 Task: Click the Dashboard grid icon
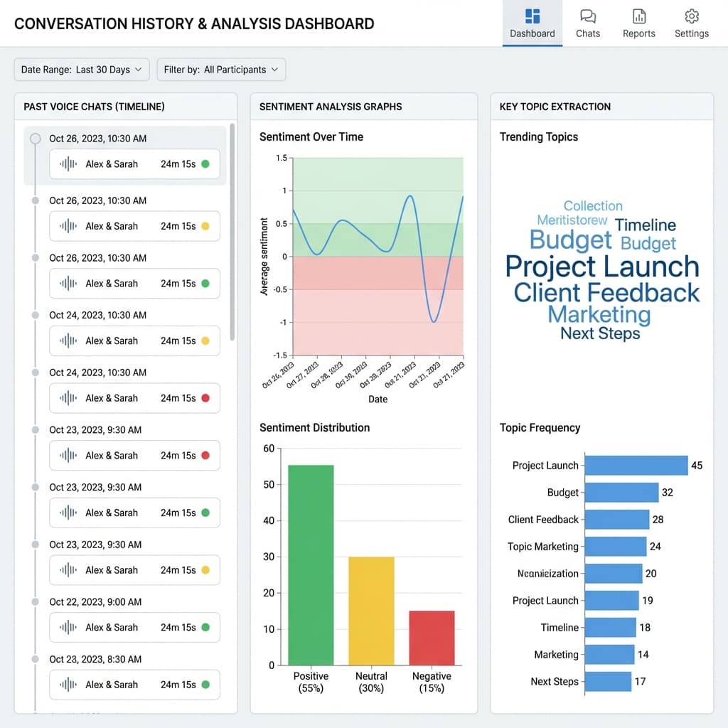tap(532, 16)
